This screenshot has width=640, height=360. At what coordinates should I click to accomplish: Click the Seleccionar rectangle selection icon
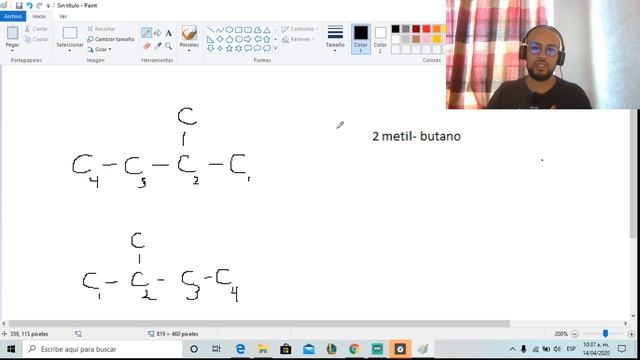coord(70,33)
